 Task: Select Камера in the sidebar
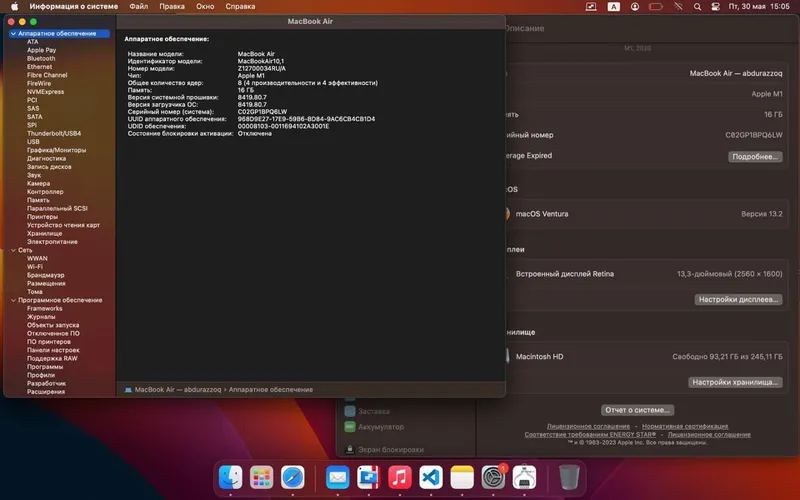tap(38, 184)
